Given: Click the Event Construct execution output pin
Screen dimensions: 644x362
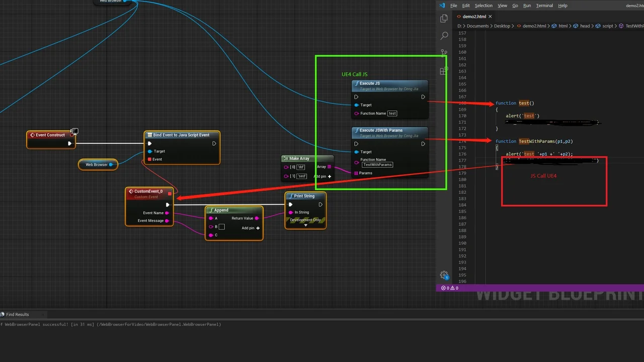Looking at the screenshot, I should 70,143.
